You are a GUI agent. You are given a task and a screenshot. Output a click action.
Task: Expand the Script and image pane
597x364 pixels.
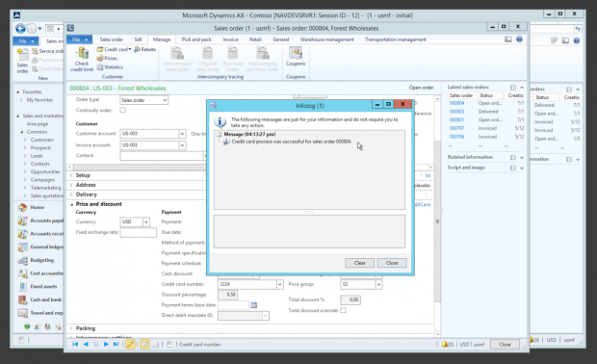(522, 168)
